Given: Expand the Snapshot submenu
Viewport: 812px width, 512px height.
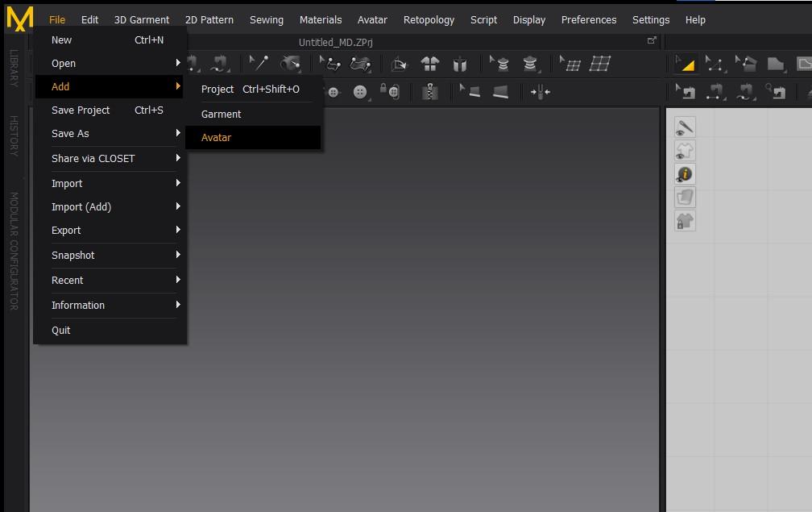Looking at the screenshot, I should (x=110, y=255).
